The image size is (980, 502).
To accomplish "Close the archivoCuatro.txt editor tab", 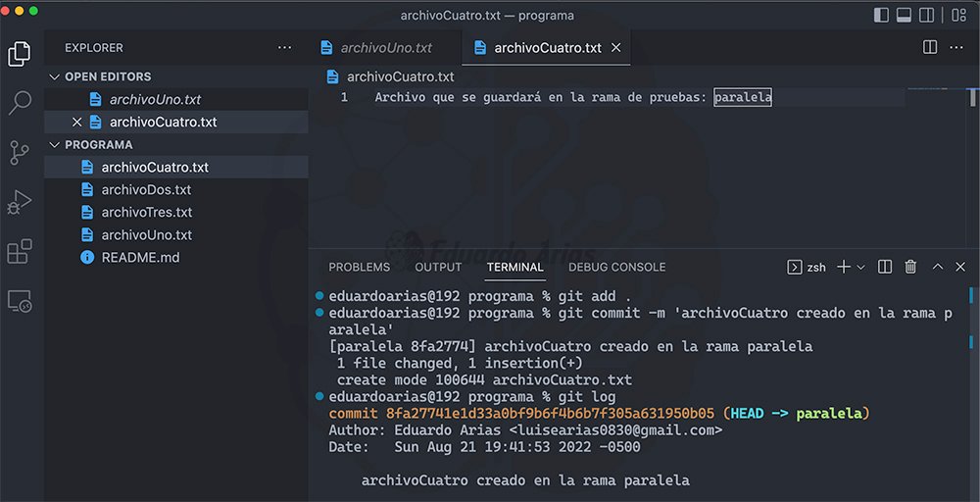I will click(615, 47).
